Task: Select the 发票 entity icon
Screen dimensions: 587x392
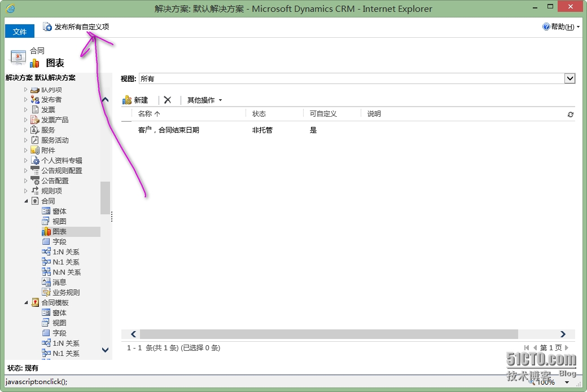Action: 35,109
